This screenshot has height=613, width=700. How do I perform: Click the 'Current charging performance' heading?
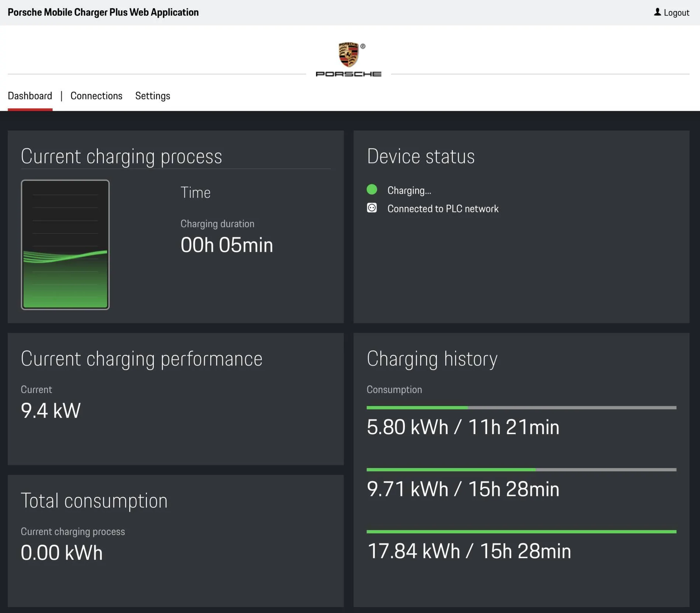(141, 359)
